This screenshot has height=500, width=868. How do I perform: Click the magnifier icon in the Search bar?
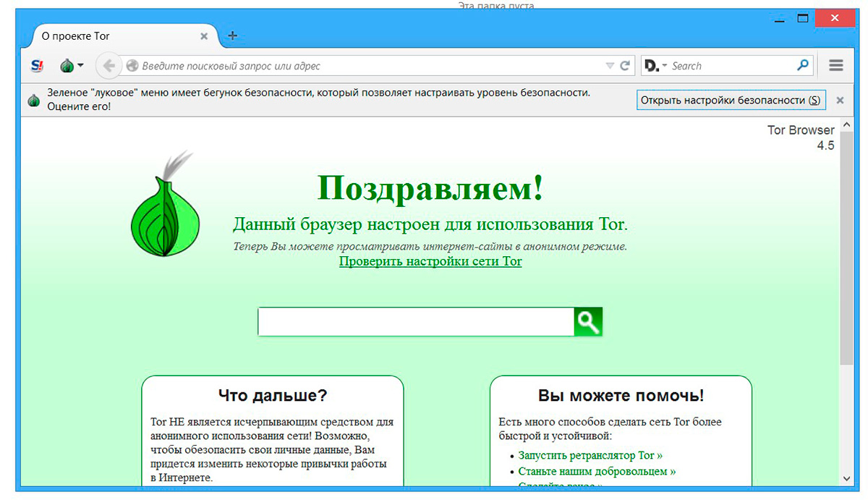[803, 65]
